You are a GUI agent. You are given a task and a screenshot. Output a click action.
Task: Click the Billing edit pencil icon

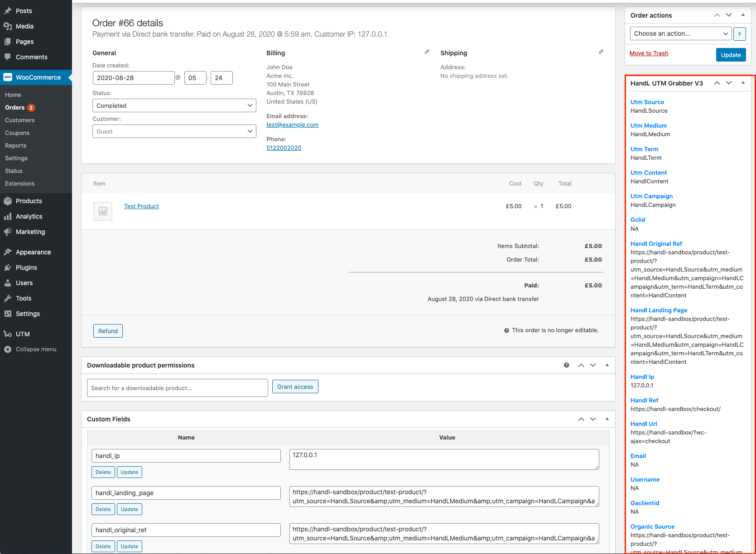tap(427, 52)
